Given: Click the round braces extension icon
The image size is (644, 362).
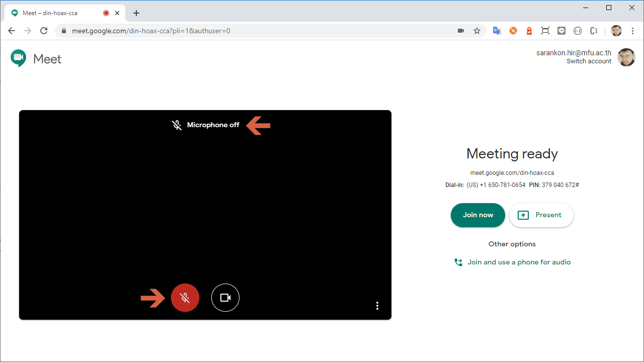Looking at the screenshot, I should pos(578,31).
